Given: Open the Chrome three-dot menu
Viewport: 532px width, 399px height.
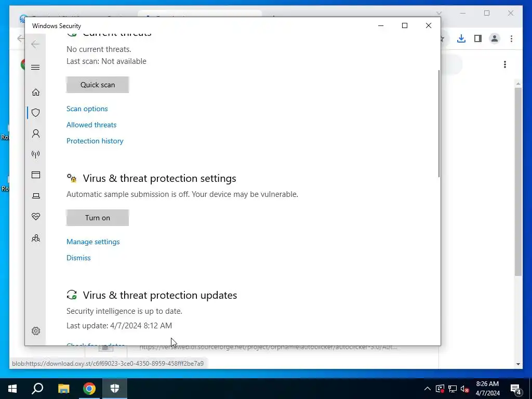Looking at the screenshot, I should (x=511, y=38).
